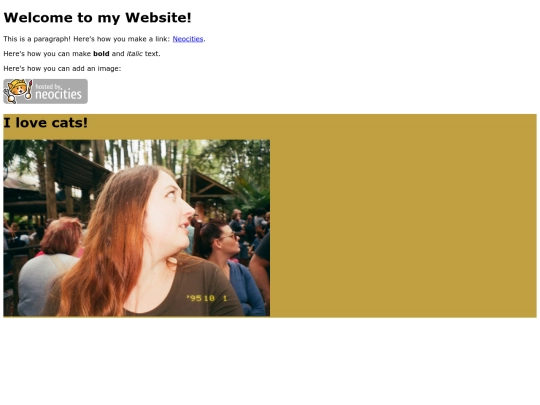Open the Neocities hyperlink
The image size is (540, 405).
[188, 39]
